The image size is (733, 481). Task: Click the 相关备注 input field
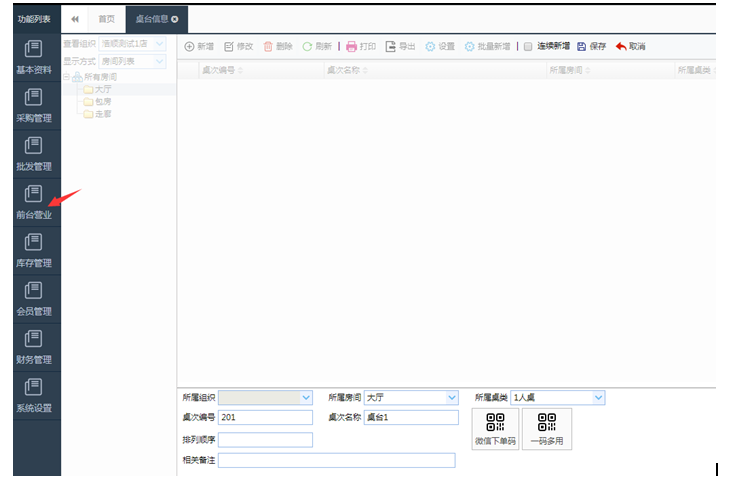point(337,460)
